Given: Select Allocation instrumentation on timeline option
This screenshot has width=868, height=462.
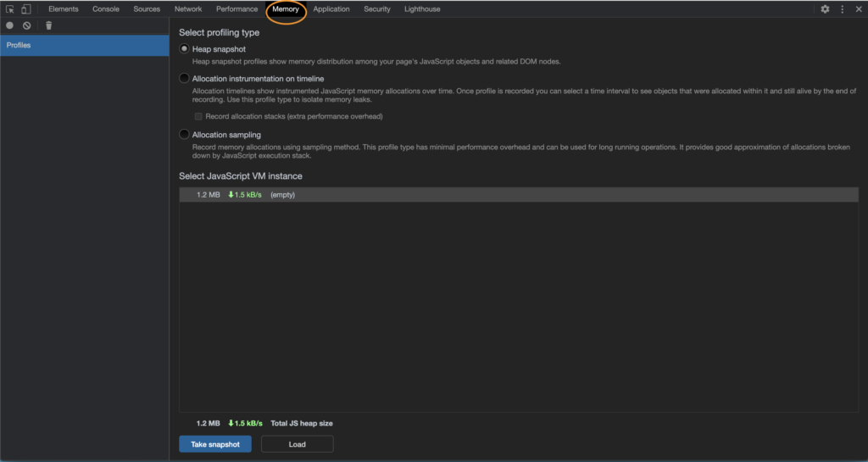Looking at the screenshot, I should [185, 79].
